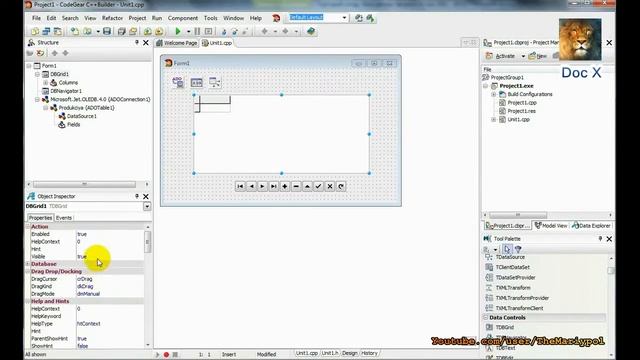Viewport: 640px width, 360px height.
Task: Close the Structure panel
Action: (146, 42)
